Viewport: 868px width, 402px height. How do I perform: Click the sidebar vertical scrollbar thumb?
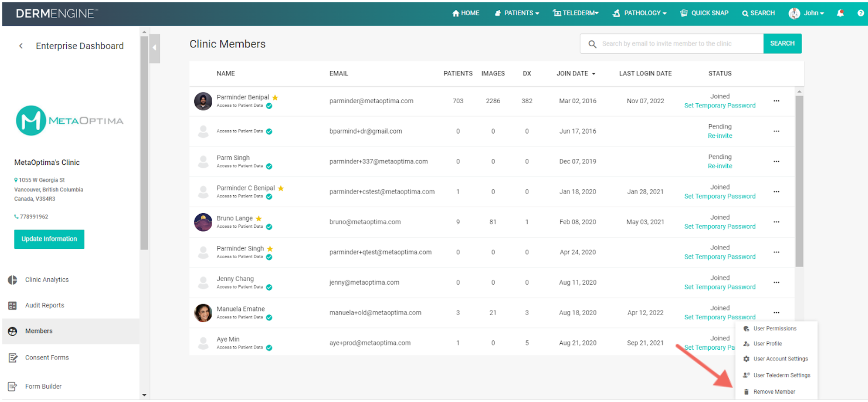coord(144,143)
